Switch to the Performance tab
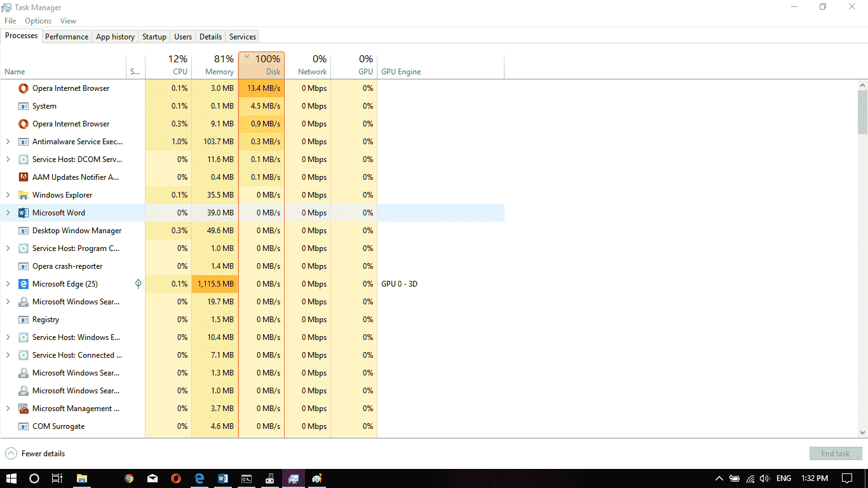The width and height of the screenshot is (868, 488). [67, 37]
